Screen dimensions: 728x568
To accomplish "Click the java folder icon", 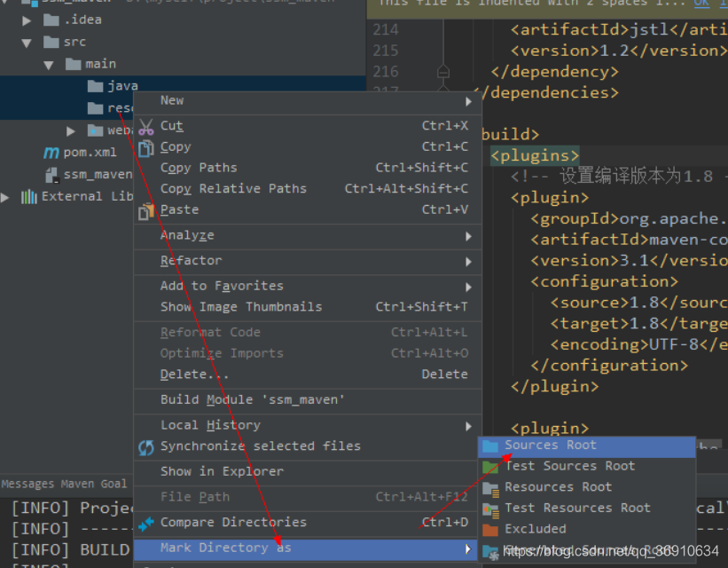I will [x=95, y=86].
